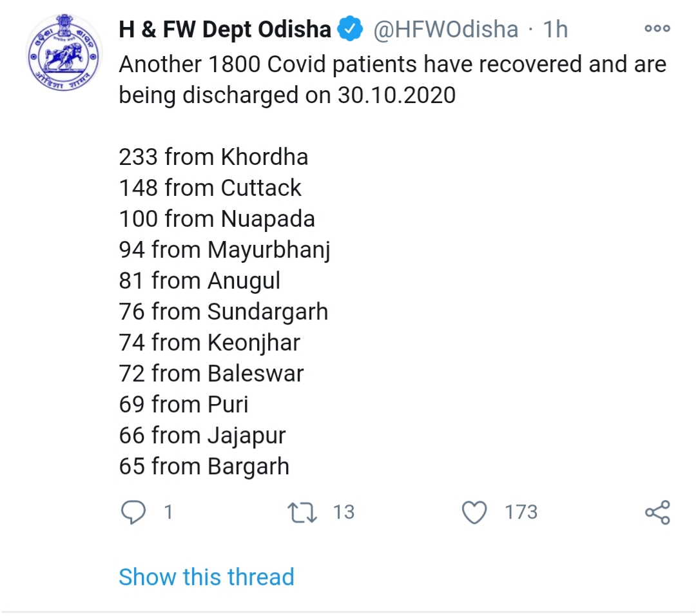Open the three-dot more options menu
Viewport: 696px width, 616px height.
click(x=657, y=29)
